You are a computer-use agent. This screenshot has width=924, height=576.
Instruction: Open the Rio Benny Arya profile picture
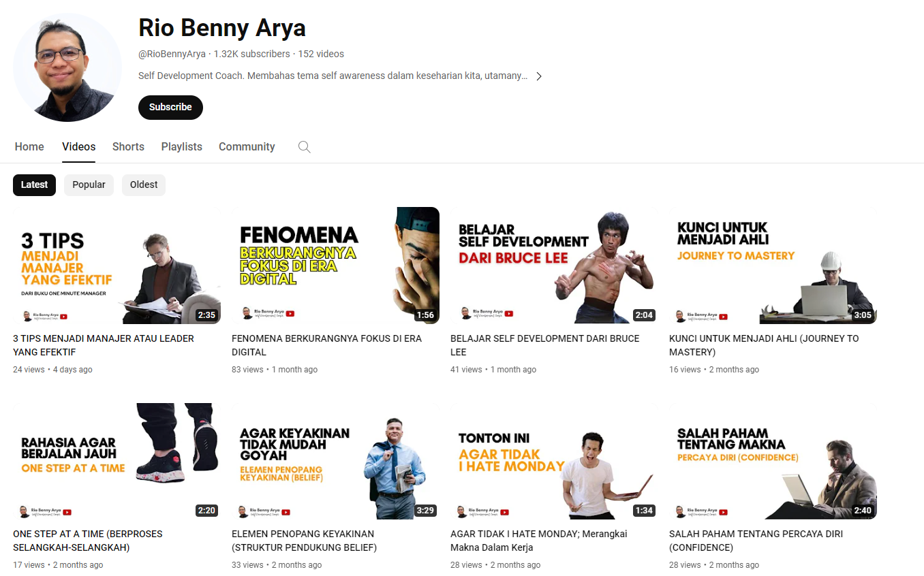[67, 67]
